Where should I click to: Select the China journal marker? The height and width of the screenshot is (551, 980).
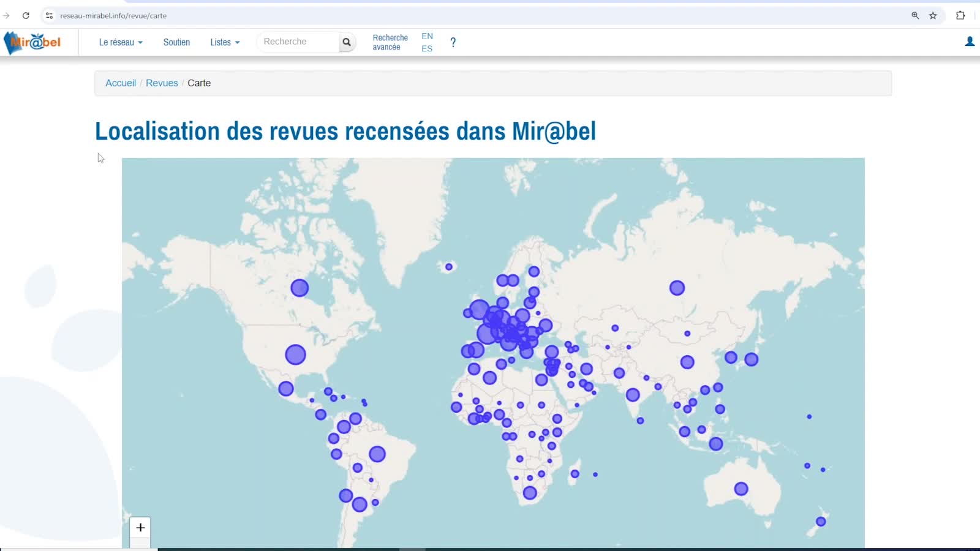pyautogui.click(x=687, y=362)
